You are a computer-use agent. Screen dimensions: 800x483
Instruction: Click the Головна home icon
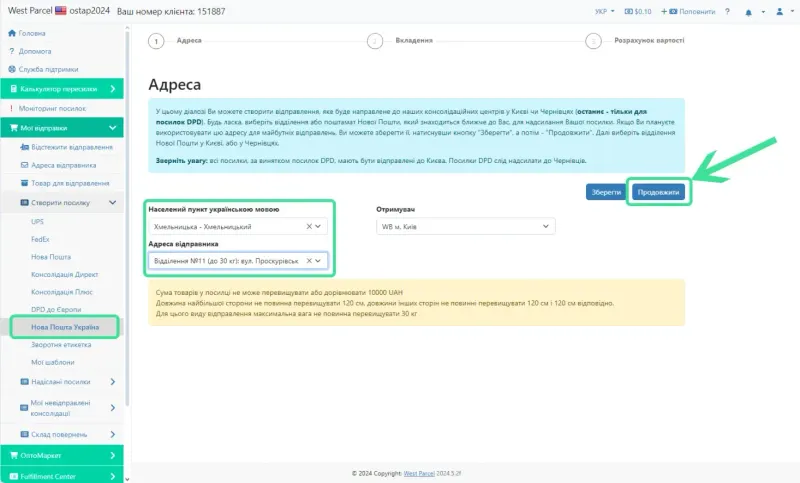[12, 33]
